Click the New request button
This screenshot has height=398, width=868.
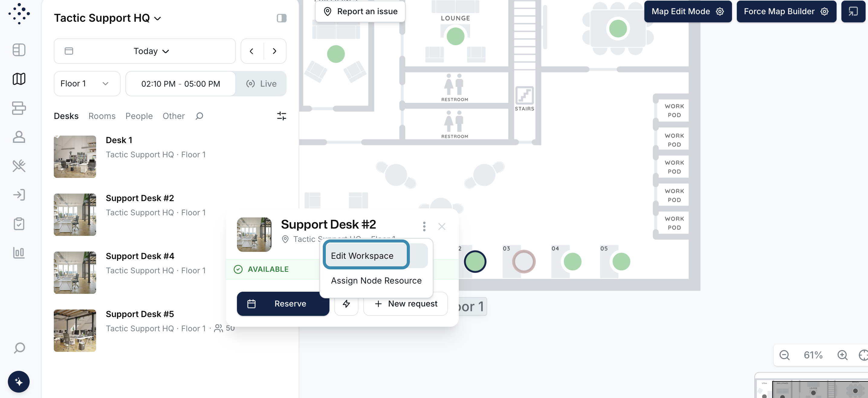406,304
